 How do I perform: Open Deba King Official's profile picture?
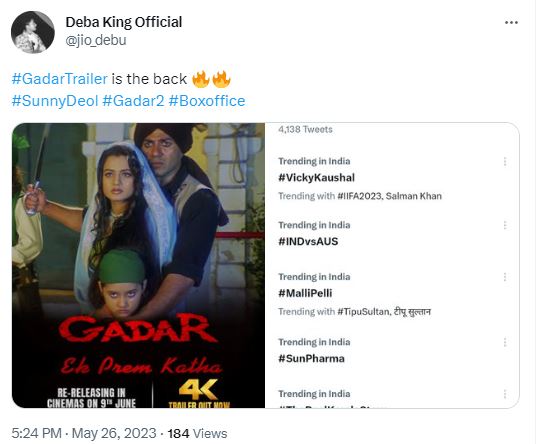tap(33, 32)
